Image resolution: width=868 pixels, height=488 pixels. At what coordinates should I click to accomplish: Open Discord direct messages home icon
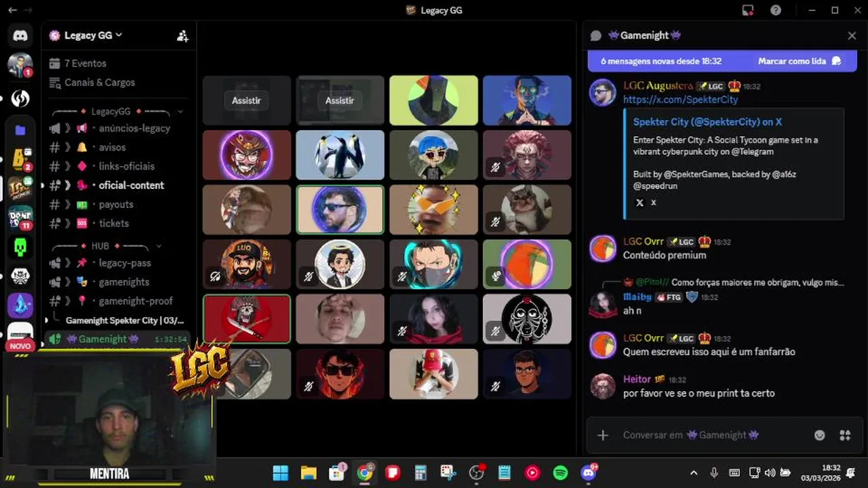tap(20, 35)
